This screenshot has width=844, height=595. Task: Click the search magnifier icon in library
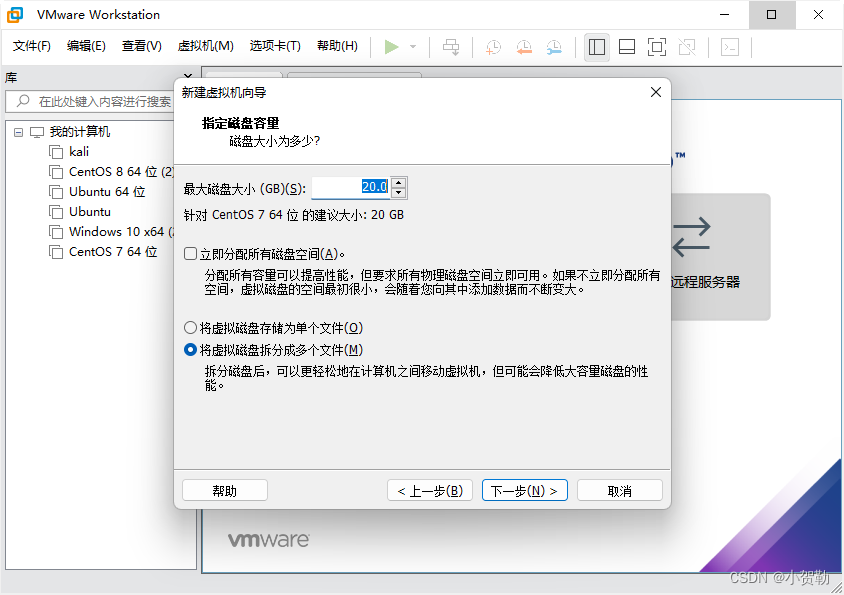tap(23, 101)
